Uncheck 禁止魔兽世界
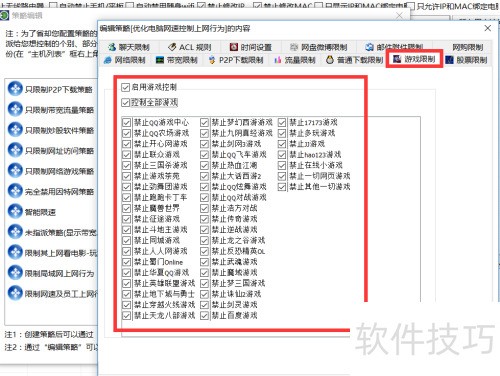500x376 pixels. click(126, 208)
